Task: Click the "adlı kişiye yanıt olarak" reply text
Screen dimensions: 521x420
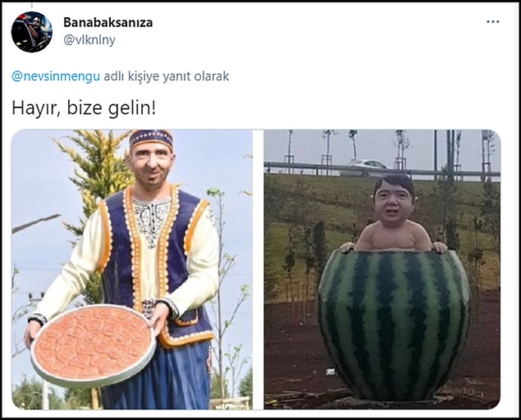Action: tap(167, 76)
